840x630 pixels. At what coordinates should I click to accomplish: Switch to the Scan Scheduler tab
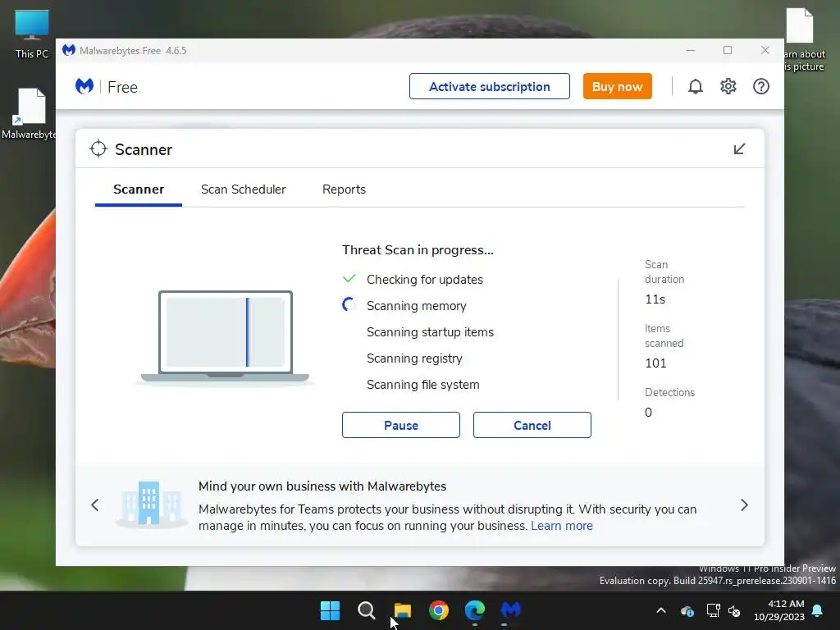[x=243, y=189]
